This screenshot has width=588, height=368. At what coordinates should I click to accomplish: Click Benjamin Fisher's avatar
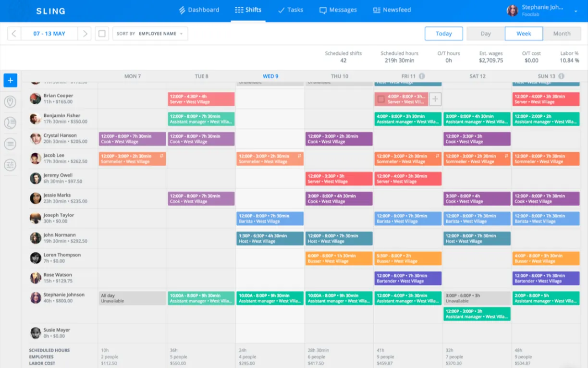35,119
